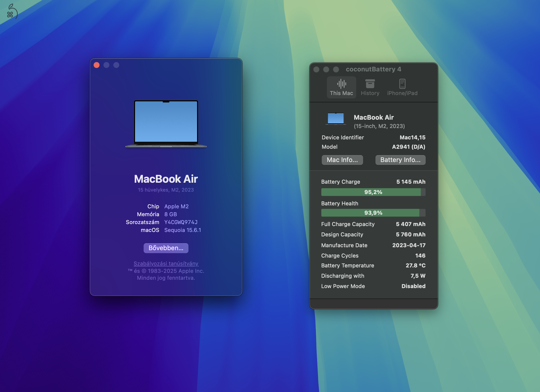Click the coconutBattery 4 window title
Image resolution: width=540 pixels, height=392 pixels.
(x=373, y=69)
